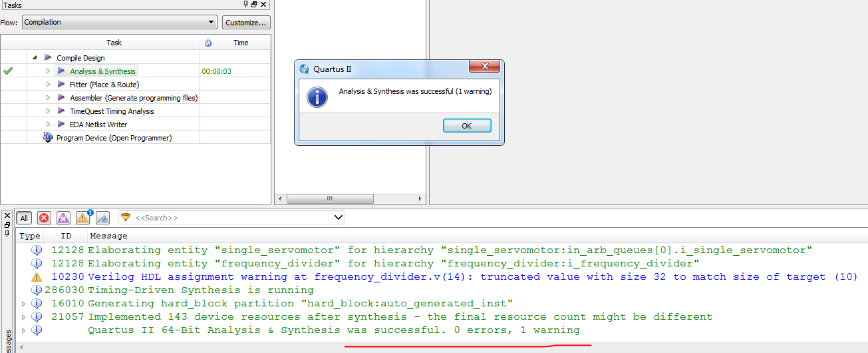Screen dimensions: 868x353
Task: Click the middle pane's horizontal scrollbar thumb
Action: coord(330,198)
